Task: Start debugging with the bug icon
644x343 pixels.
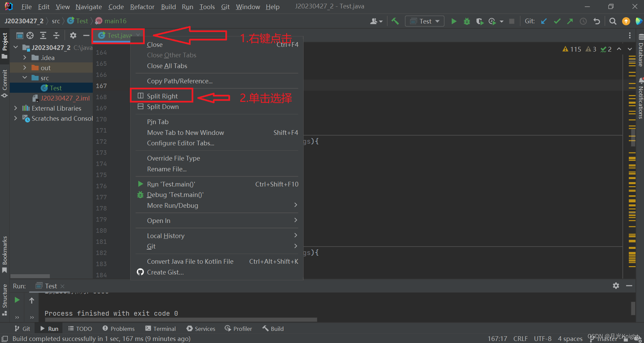Action: [x=467, y=21]
